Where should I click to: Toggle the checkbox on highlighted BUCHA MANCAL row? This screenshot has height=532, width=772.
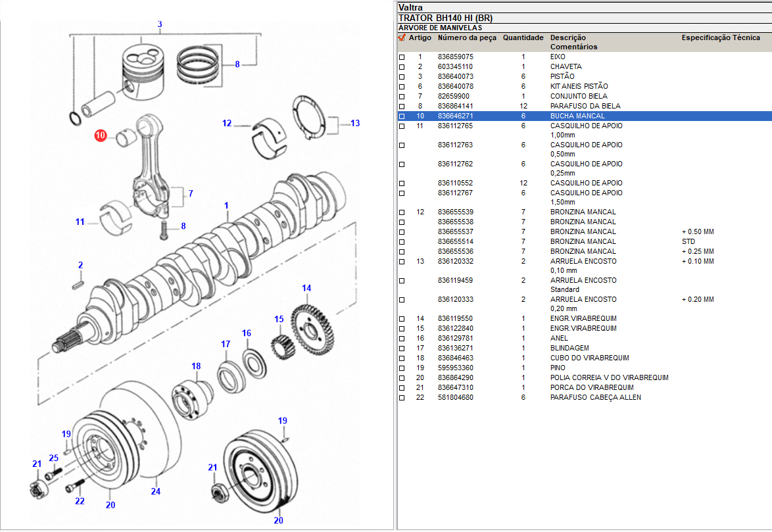(x=402, y=116)
